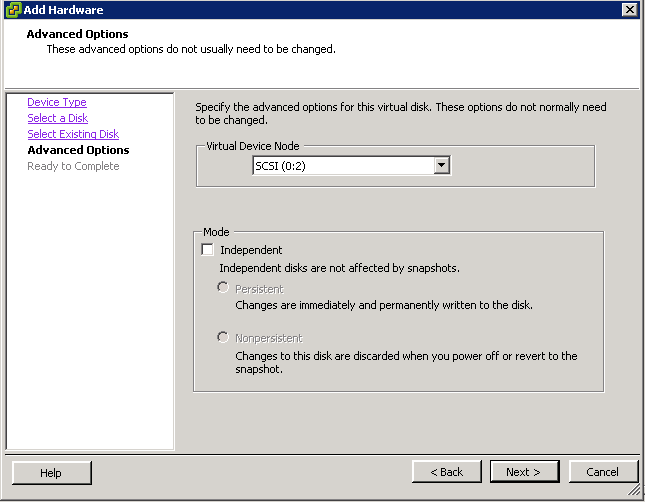645x502 pixels.
Task: Close the Add Hardware dialog
Action: [629, 9]
